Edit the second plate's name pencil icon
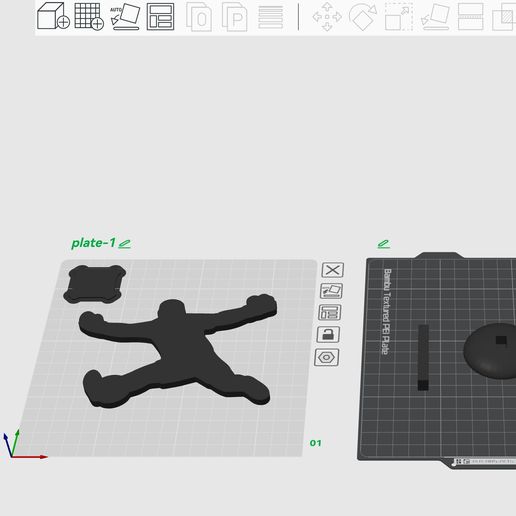The image size is (516, 516). pos(384,244)
